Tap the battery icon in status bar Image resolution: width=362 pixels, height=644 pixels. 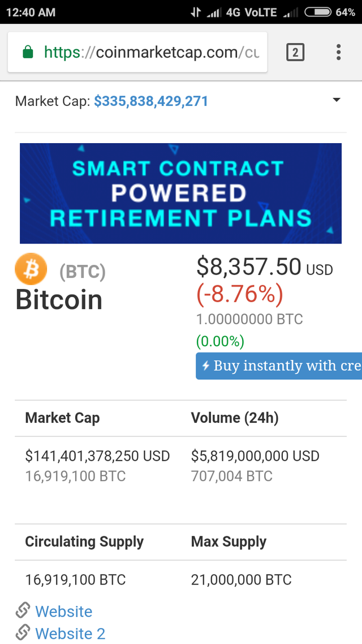[317, 12]
